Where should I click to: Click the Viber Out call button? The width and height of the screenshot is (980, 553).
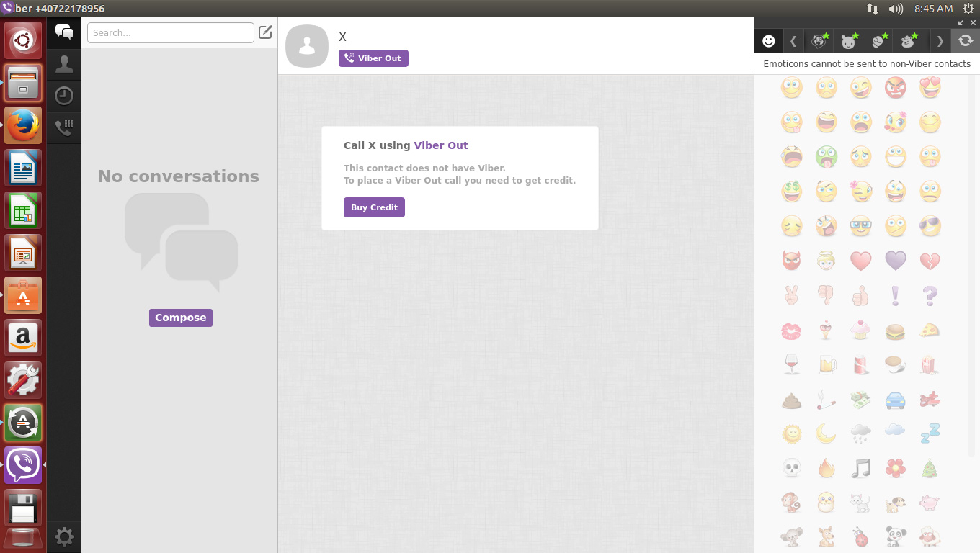point(373,58)
